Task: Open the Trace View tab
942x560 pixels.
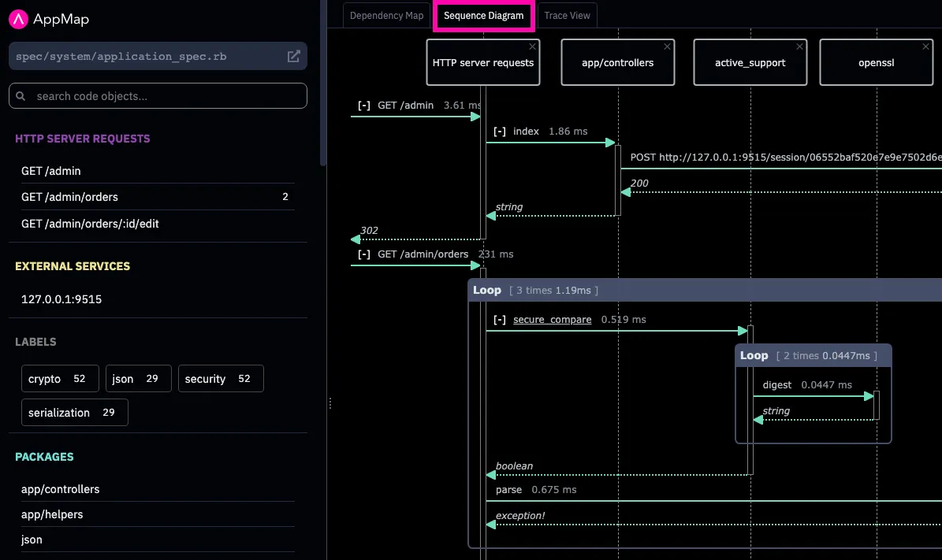Action: (x=567, y=16)
